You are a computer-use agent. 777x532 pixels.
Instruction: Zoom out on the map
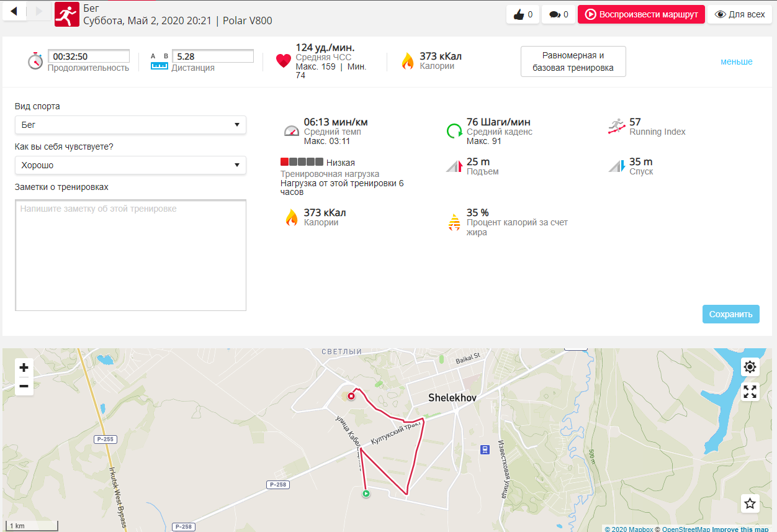[x=24, y=386]
